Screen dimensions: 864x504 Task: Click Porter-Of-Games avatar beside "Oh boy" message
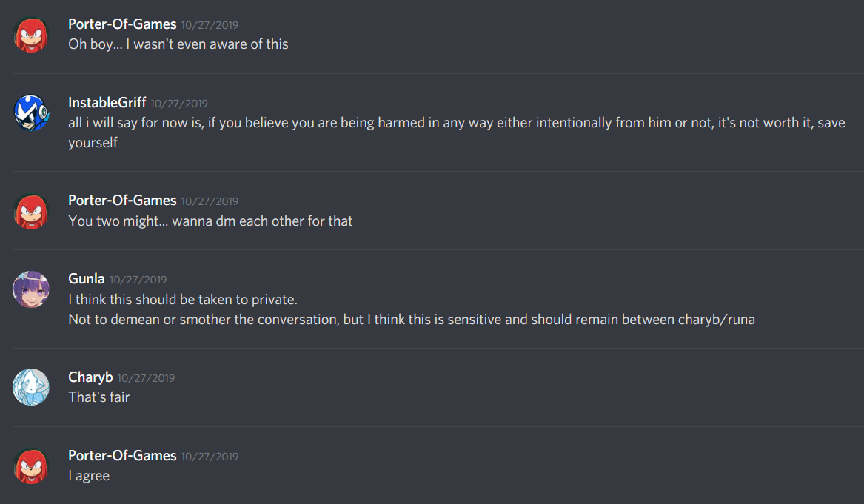(31, 35)
